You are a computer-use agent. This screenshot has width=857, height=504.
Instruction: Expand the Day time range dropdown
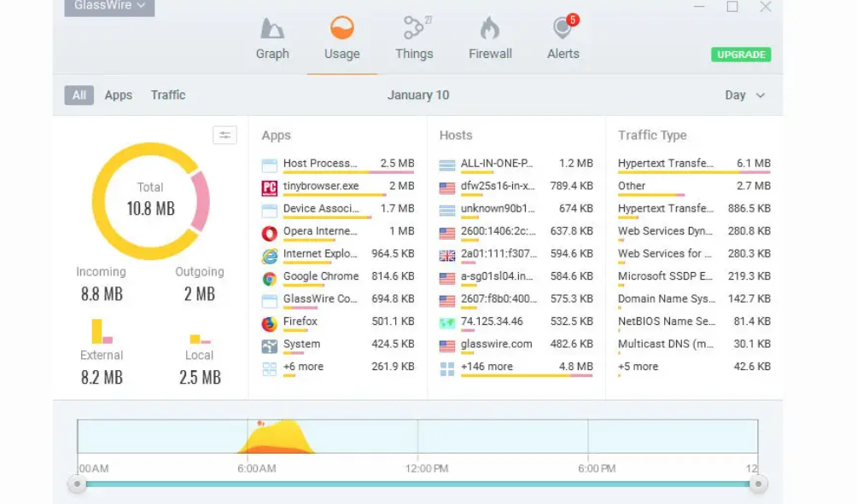[744, 96]
